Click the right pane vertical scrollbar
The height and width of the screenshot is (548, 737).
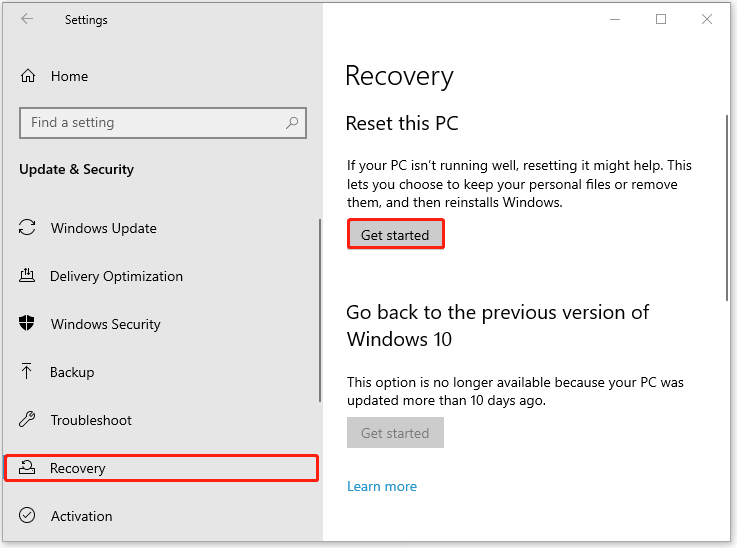click(x=727, y=207)
